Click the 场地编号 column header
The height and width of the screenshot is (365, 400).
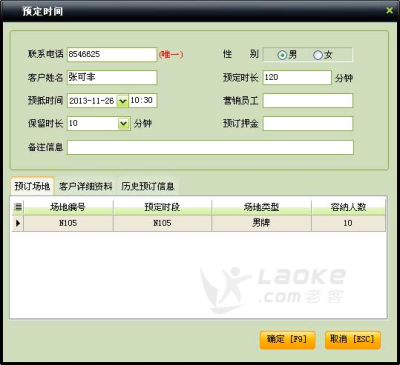[x=68, y=207]
